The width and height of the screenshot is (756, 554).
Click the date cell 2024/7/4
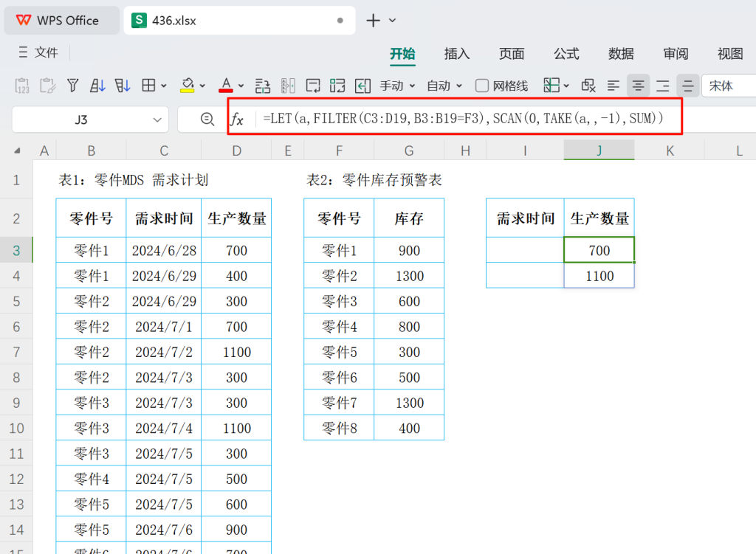coord(164,429)
